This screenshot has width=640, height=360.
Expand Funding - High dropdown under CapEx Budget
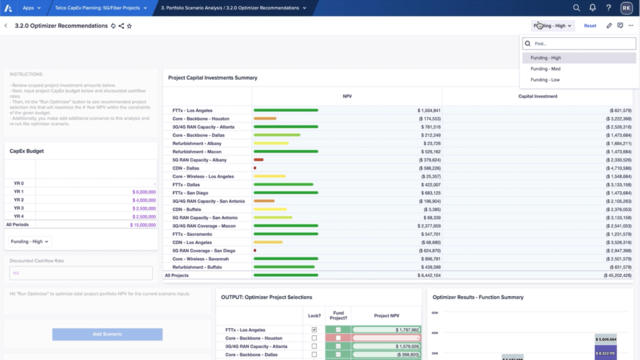(x=29, y=242)
